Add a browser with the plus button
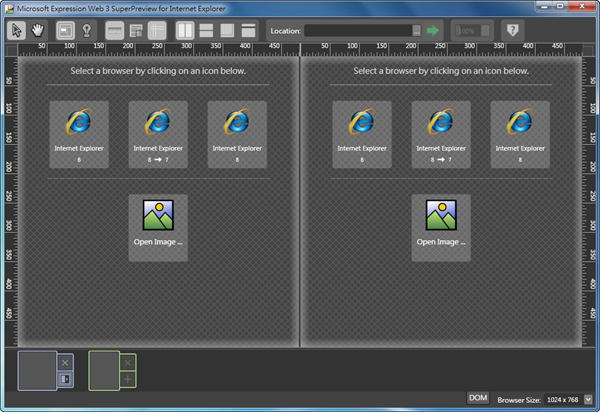Image resolution: width=600 pixels, height=412 pixels. tap(127, 379)
